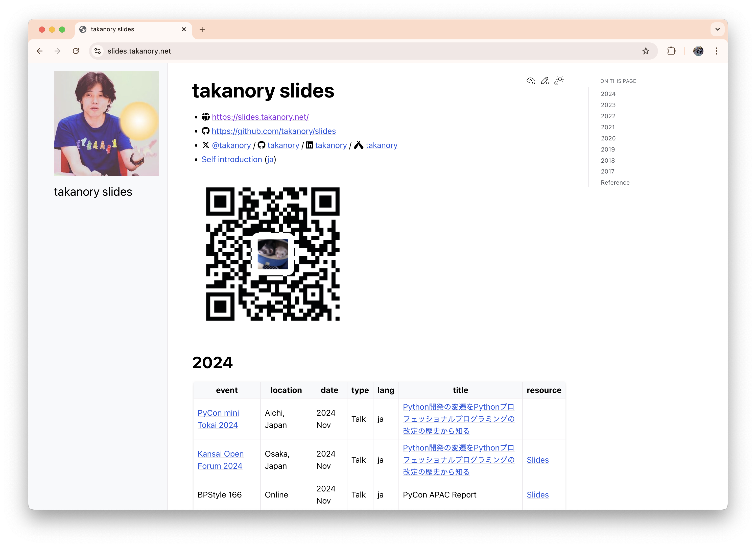Jump to 2019 in On This Page navigation
This screenshot has width=756, height=547.
click(608, 149)
